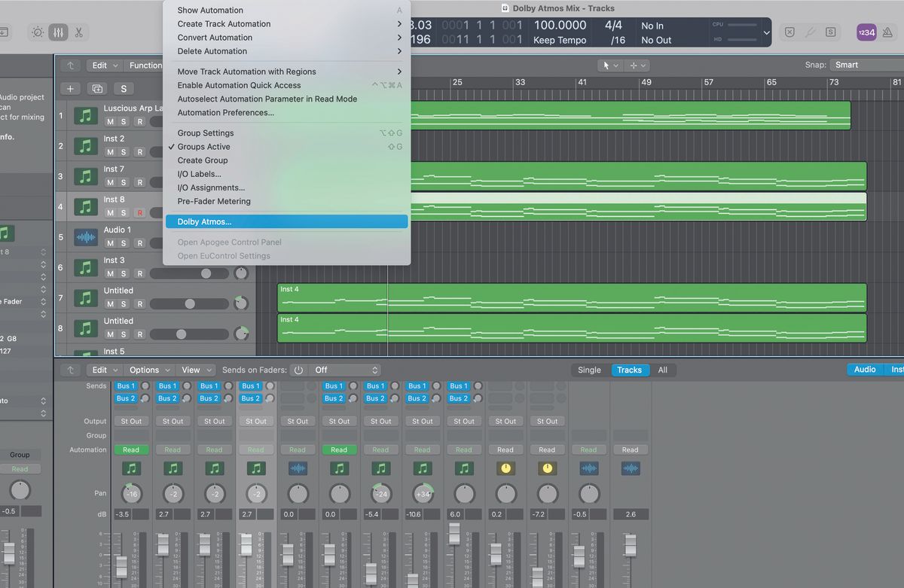
Task: Open the Mixer Options dropdown
Action: [x=149, y=370]
